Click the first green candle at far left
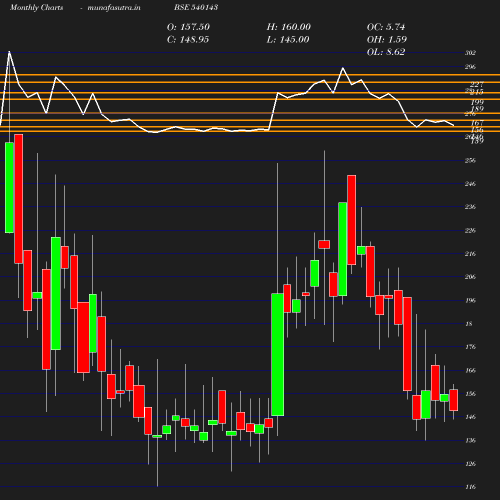 (x=9, y=188)
